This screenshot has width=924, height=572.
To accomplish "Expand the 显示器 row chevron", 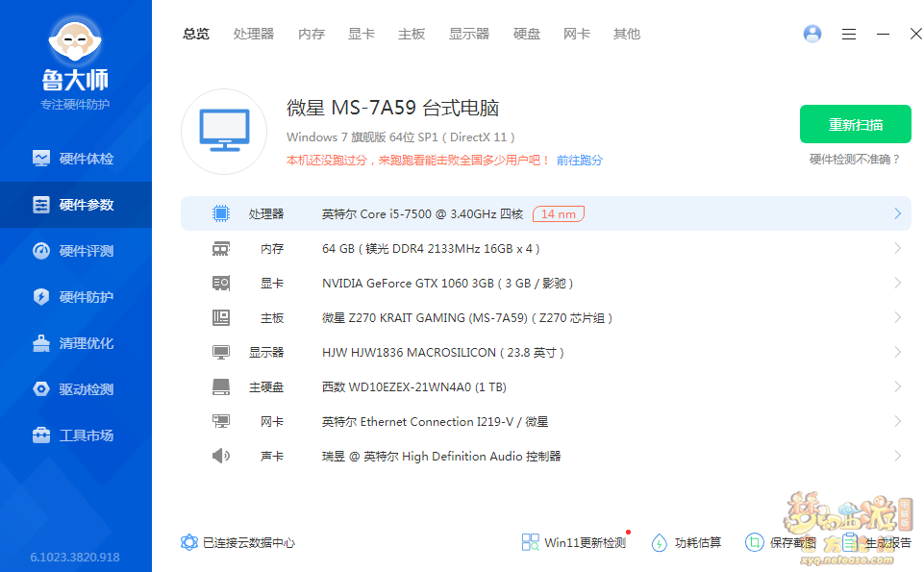I will [897, 352].
